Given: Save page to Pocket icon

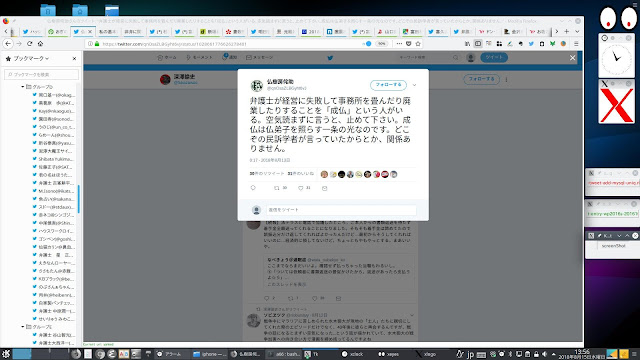Looking at the screenshot, I should [409, 44].
